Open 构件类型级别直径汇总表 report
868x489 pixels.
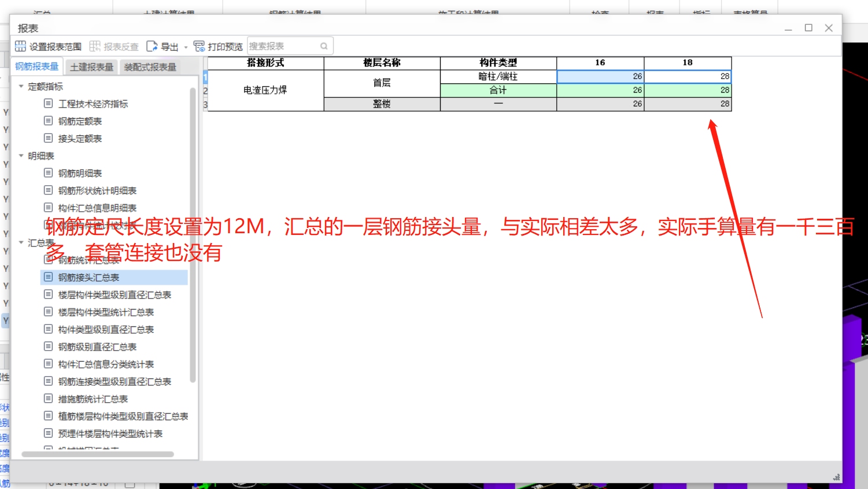(x=106, y=329)
